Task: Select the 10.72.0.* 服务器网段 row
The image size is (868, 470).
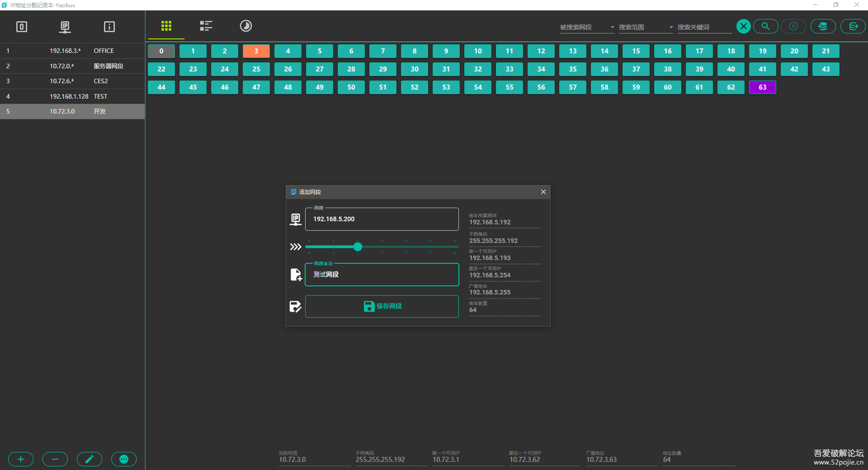Action: [x=72, y=66]
